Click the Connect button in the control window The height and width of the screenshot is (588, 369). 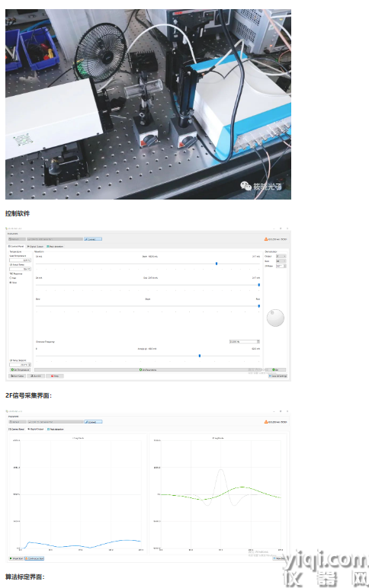93,239
